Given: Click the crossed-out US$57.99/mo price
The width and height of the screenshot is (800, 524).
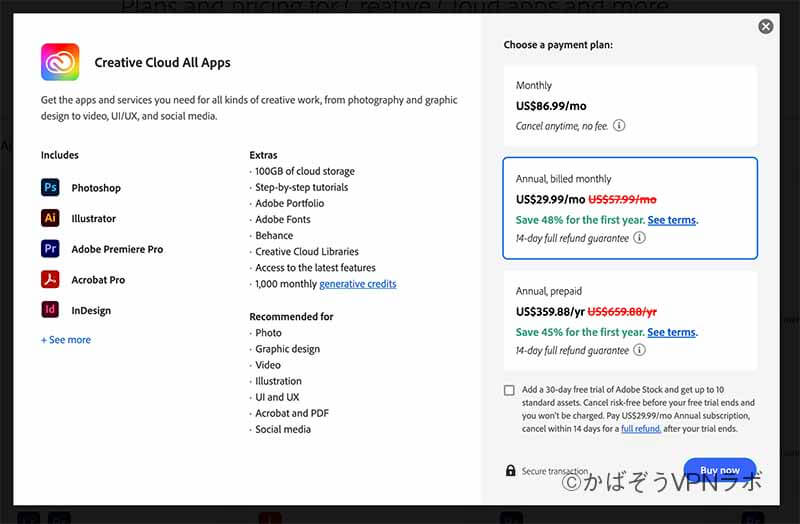Looking at the screenshot, I should point(622,199).
